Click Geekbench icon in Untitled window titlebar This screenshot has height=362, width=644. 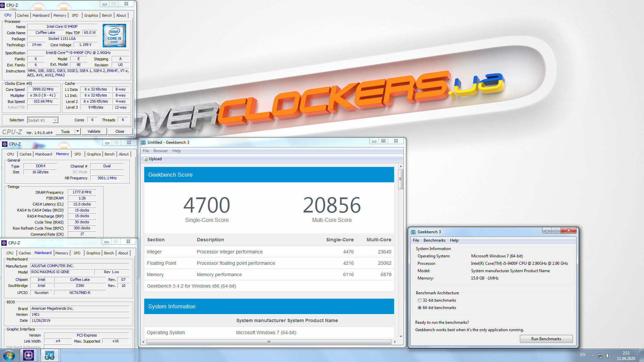point(143,142)
